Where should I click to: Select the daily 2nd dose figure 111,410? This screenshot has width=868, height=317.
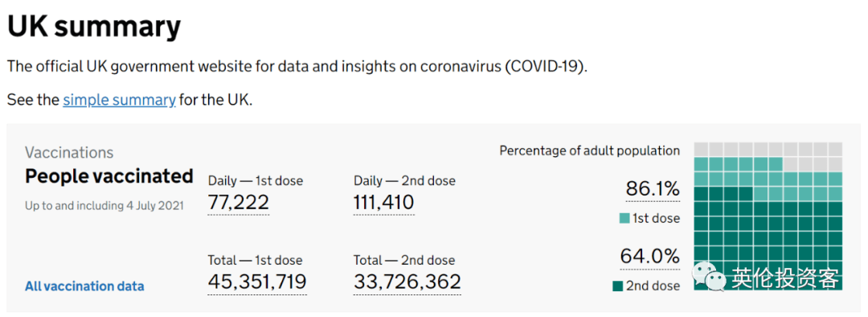click(383, 203)
